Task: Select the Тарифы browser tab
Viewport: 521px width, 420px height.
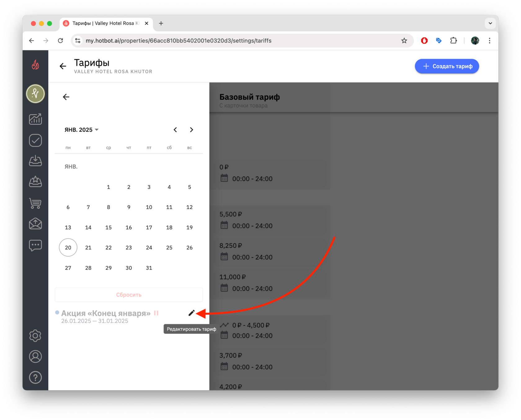Action: [x=106, y=23]
